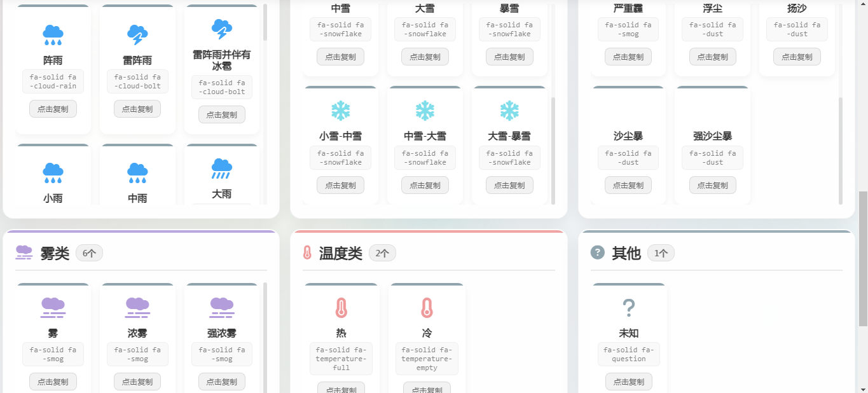Screen dimensions: 868x393
Task: Click the main page vertical scrollbar thumb
Action: click(x=863, y=258)
